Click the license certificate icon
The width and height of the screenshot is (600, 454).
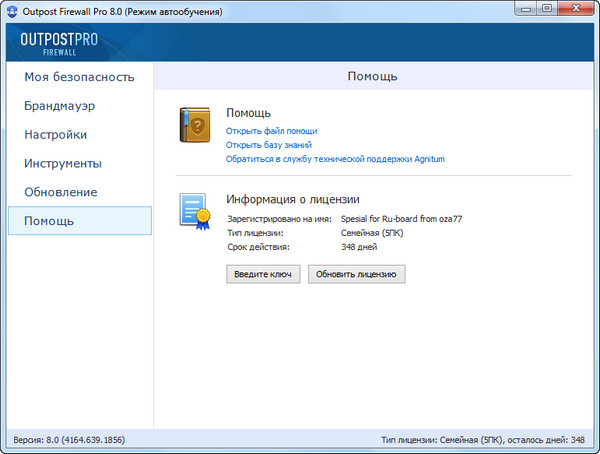click(197, 213)
